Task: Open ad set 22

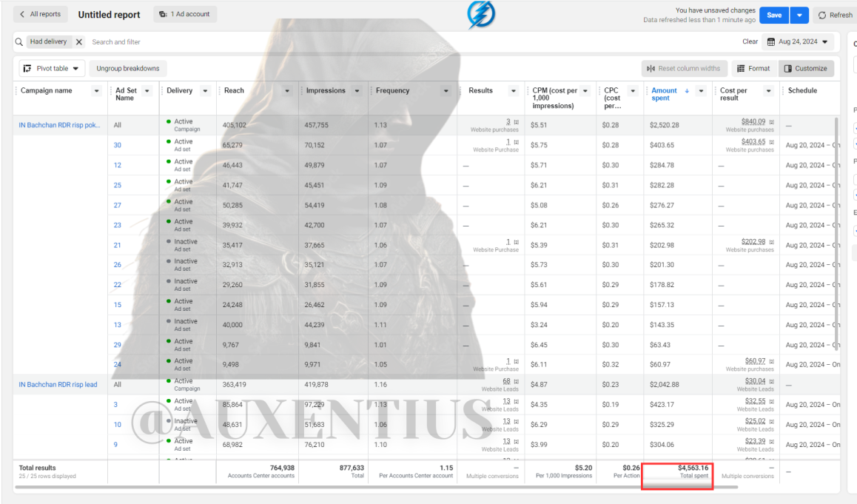Action: (x=118, y=285)
